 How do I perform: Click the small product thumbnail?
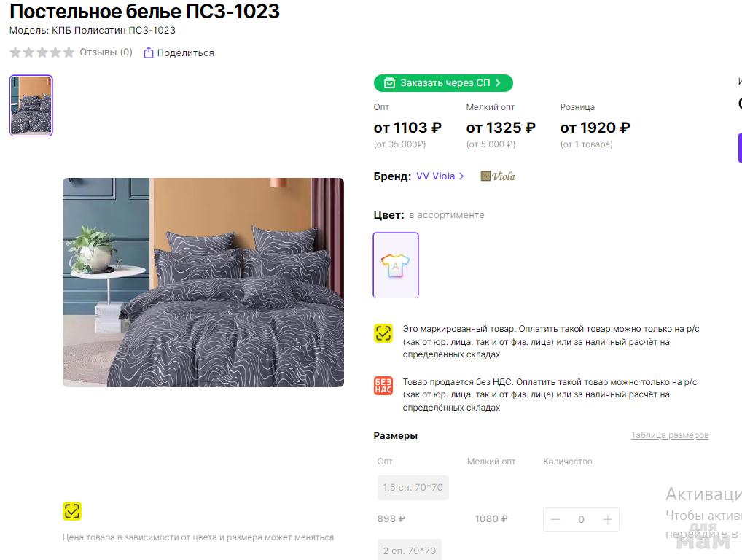pyautogui.click(x=31, y=106)
